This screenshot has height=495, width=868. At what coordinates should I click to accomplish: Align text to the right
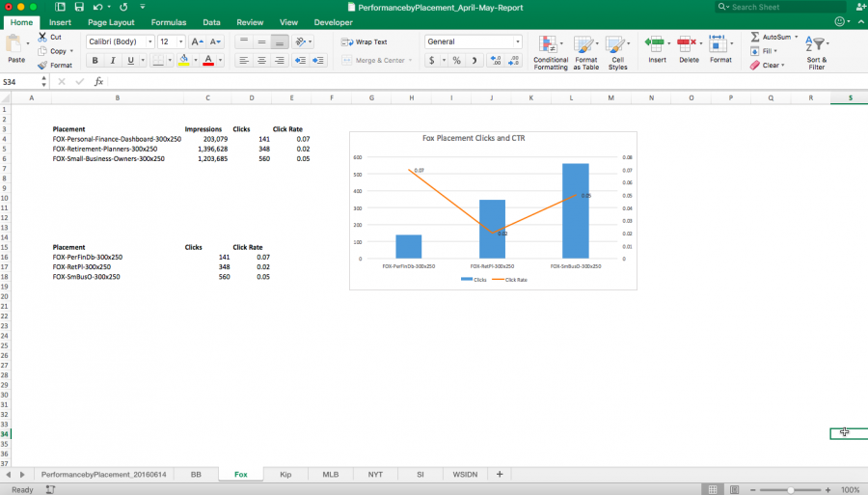280,61
